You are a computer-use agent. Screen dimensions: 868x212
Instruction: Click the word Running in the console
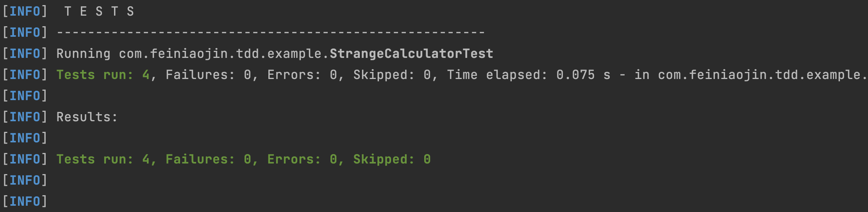point(83,54)
